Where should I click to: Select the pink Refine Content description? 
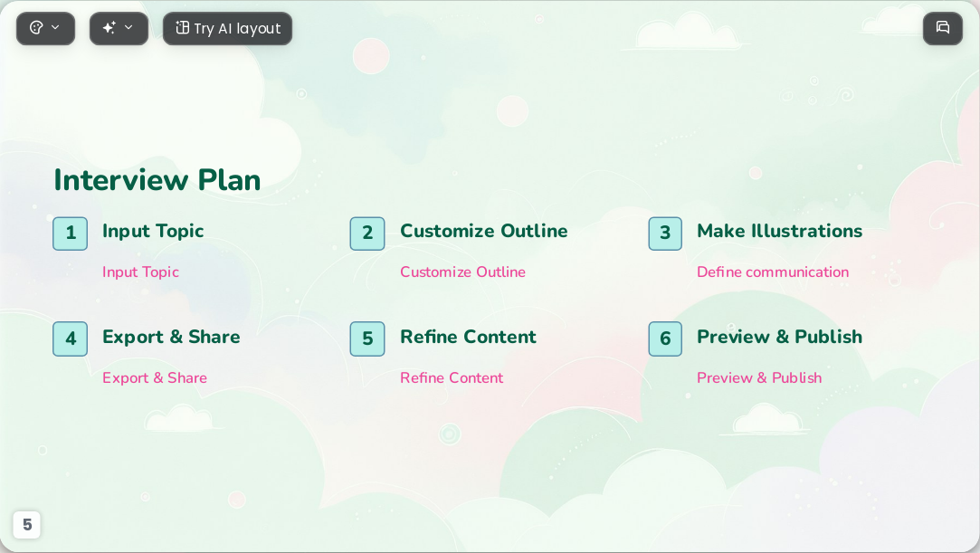pos(452,378)
